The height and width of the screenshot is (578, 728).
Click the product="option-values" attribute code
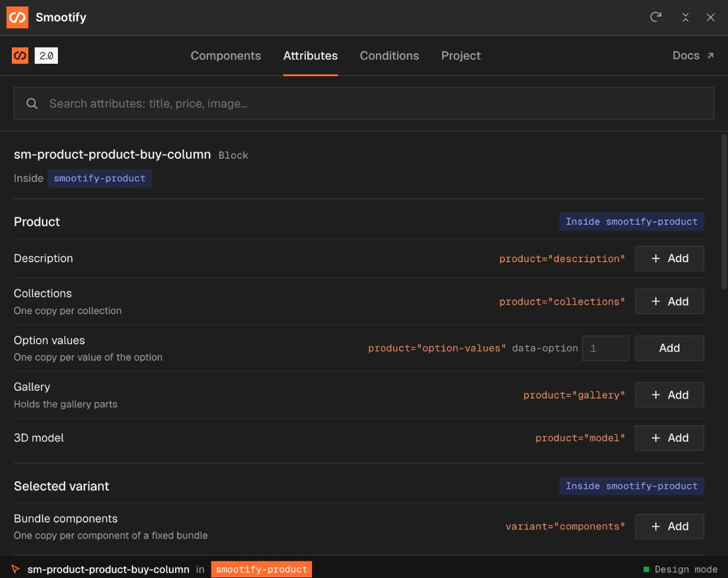click(437, 348)
